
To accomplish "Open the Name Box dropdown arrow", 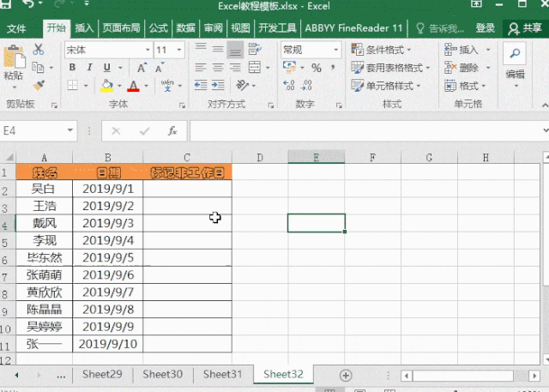I will pyautogui.click(x=70, y=130).
